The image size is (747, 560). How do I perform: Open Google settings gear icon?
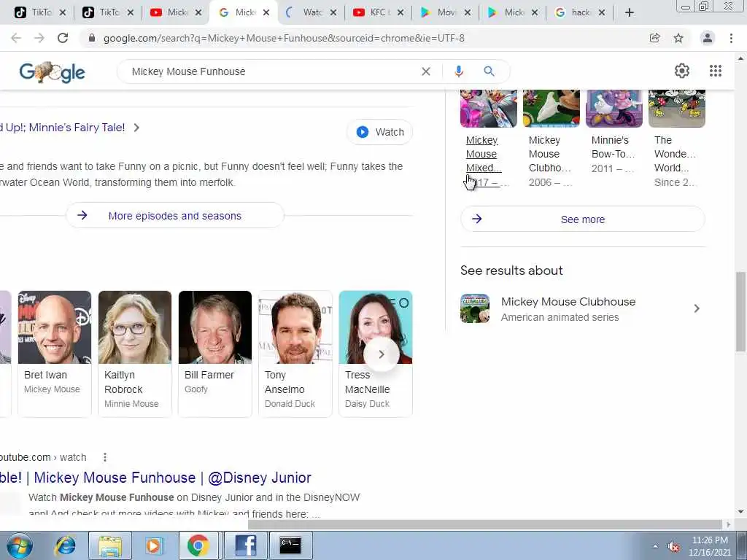coord(682,71)
